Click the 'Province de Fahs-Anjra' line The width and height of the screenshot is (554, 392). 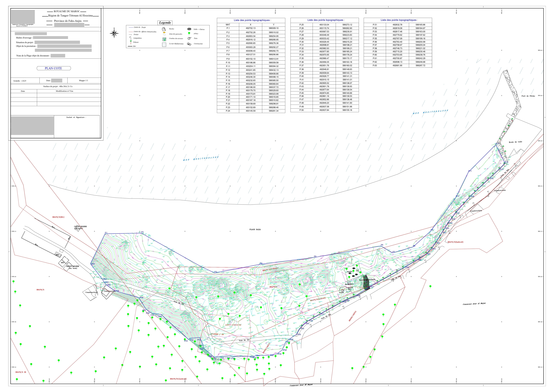(x=68, y=21)
